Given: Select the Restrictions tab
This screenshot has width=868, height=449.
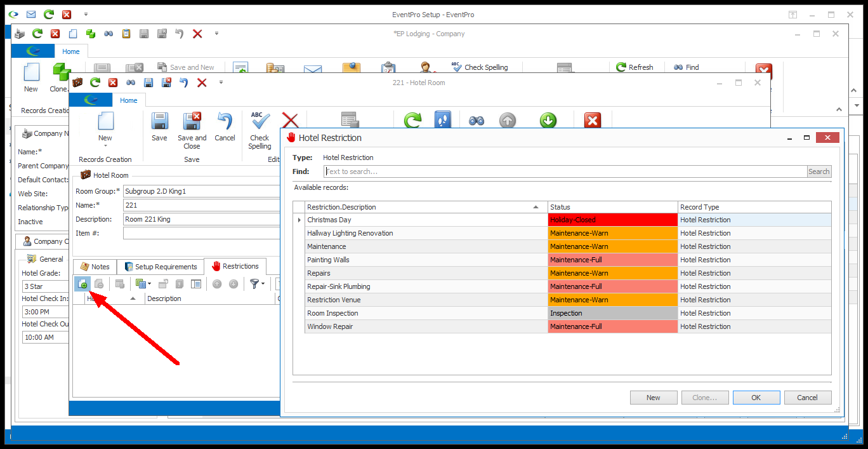Looking at the screenshot, I should coord(235,266).
